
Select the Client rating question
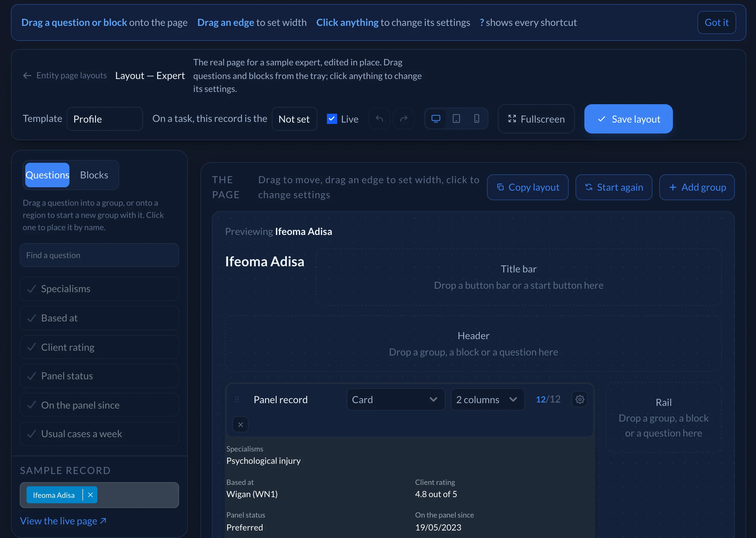click(99, 347)
